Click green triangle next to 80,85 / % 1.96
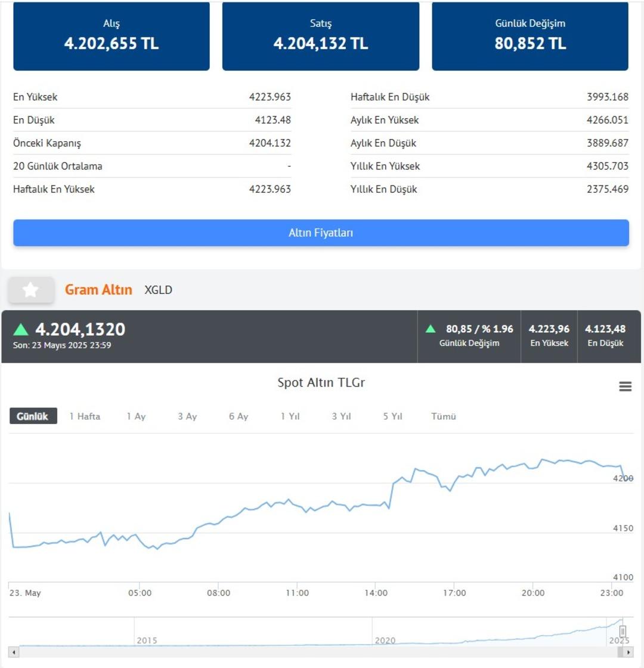This screenshot has width=644, height=668. (431, 329)
